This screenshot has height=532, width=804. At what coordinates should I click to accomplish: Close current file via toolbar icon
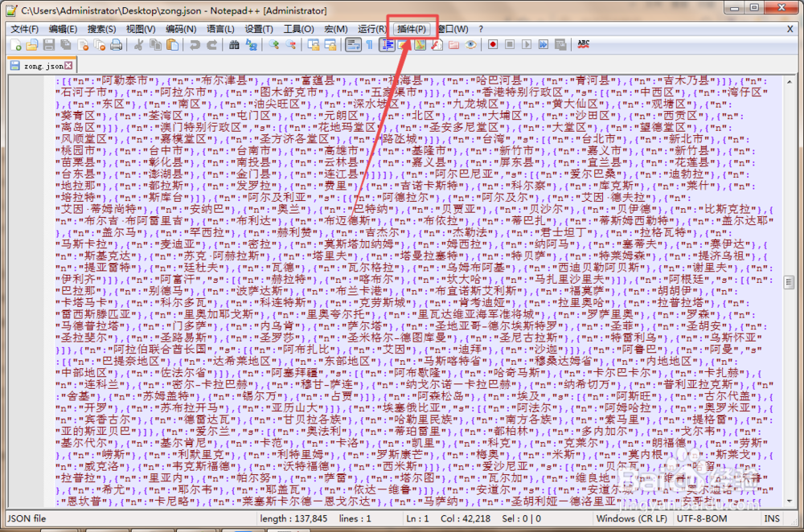[83, 45]
